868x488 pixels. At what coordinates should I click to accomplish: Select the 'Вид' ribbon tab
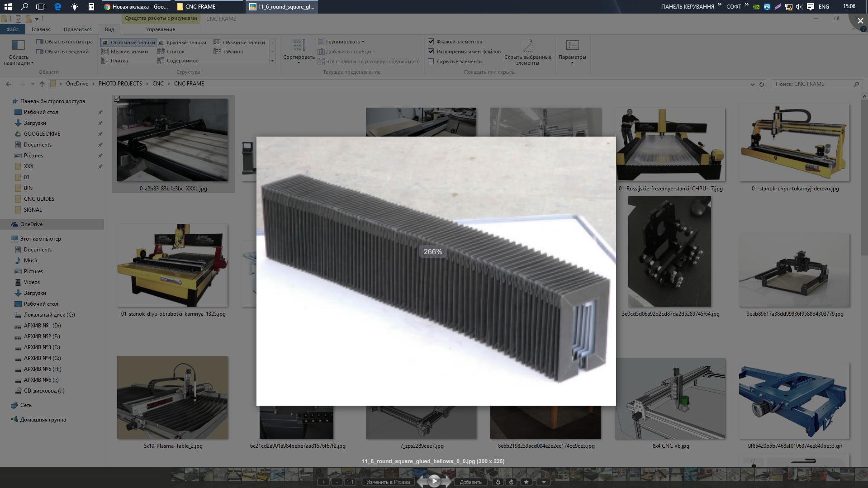coord(109,29)
